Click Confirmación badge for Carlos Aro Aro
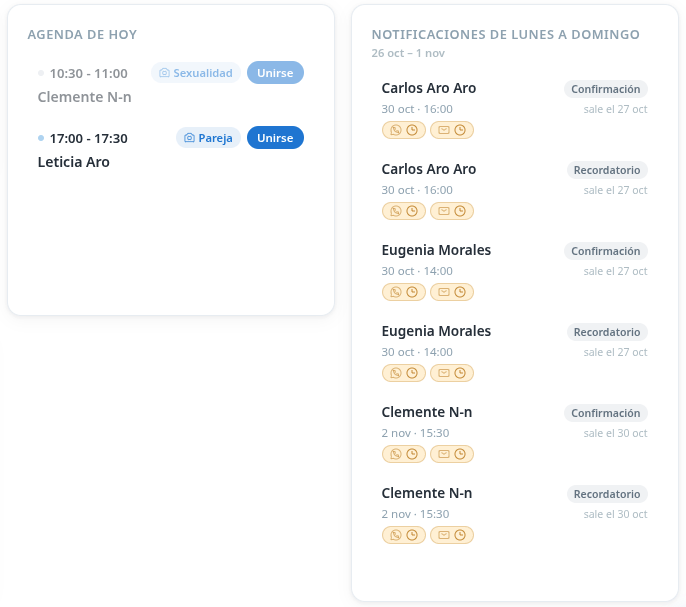Viewport: 686px width, 607px height. [x=606, y=89]
